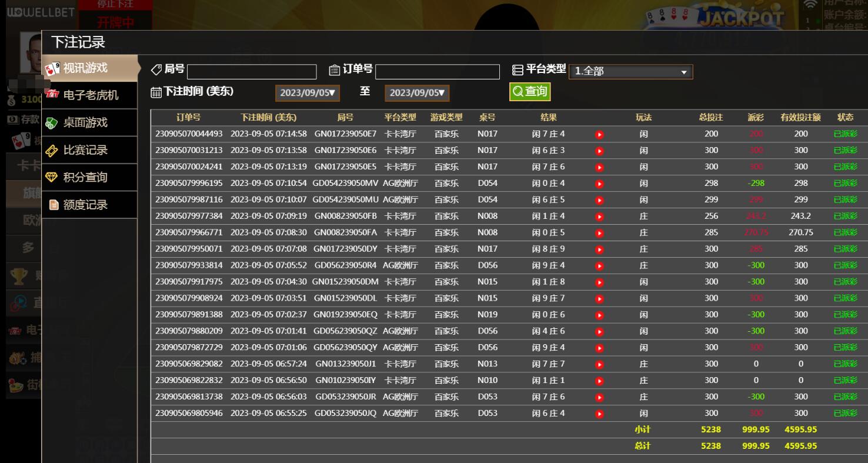
Task: Play replay for order 230905079987116
Action: coord(599,200)
